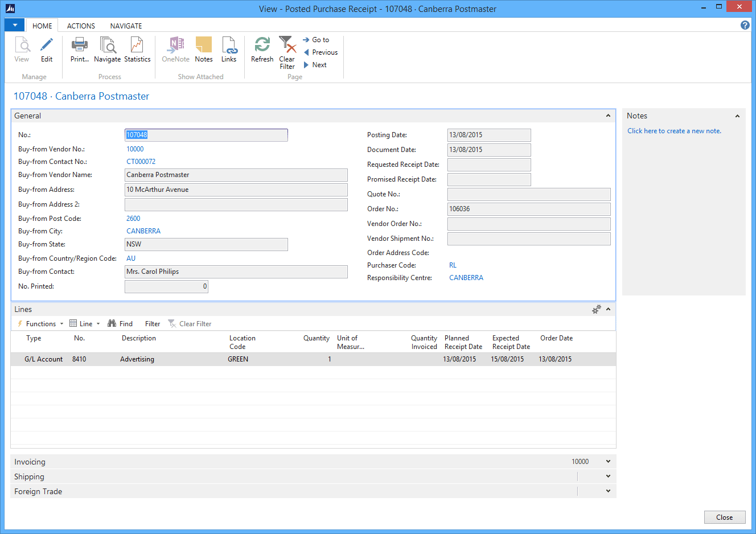Open vendor number 10000 link
Viewport: 756px width, 534px height.
click(135, 149)
